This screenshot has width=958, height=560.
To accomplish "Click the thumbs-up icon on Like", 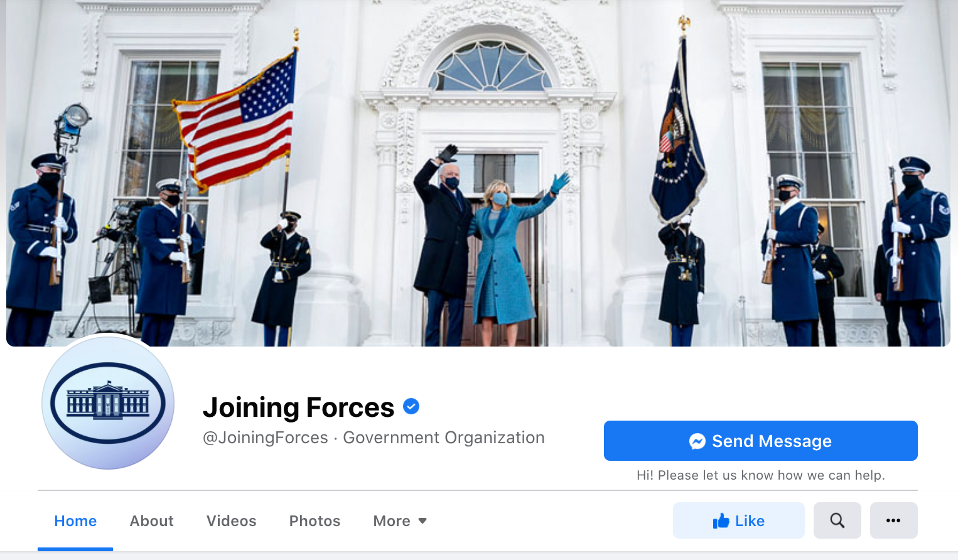I will [x=721, y=520].
